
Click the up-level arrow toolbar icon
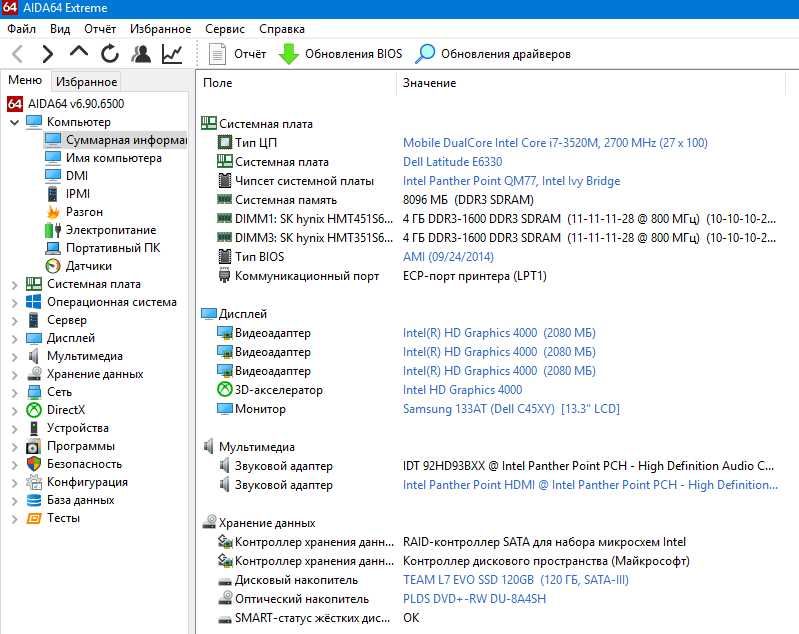tap(79, 52)
